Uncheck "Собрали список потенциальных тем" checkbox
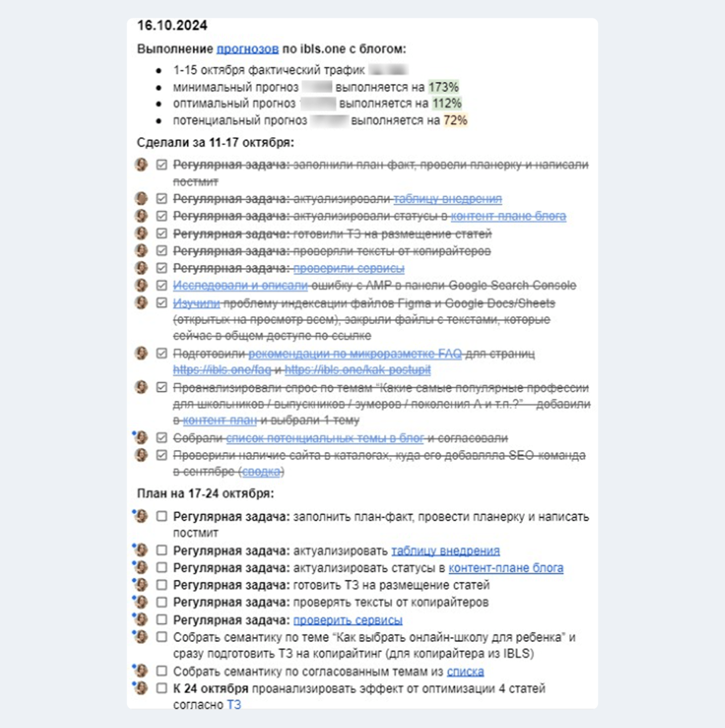This screenshot has width=725, height=728. coord(162,438)
